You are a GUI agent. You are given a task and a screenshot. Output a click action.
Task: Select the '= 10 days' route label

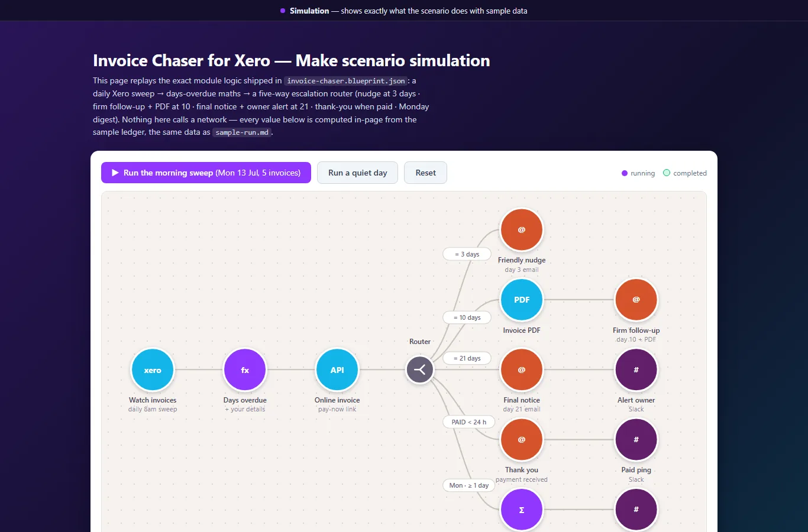[467, 317]
